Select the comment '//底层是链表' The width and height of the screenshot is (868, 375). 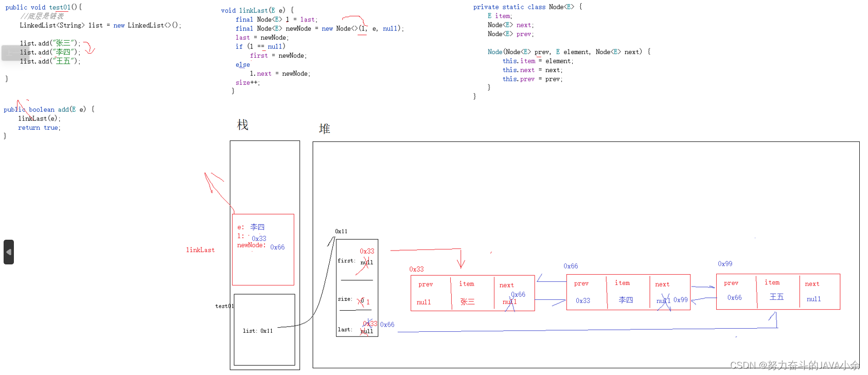(42, 16)
